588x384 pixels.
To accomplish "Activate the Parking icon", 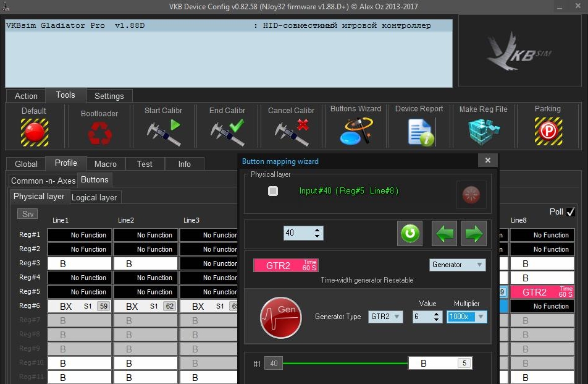I will point(548,131).
